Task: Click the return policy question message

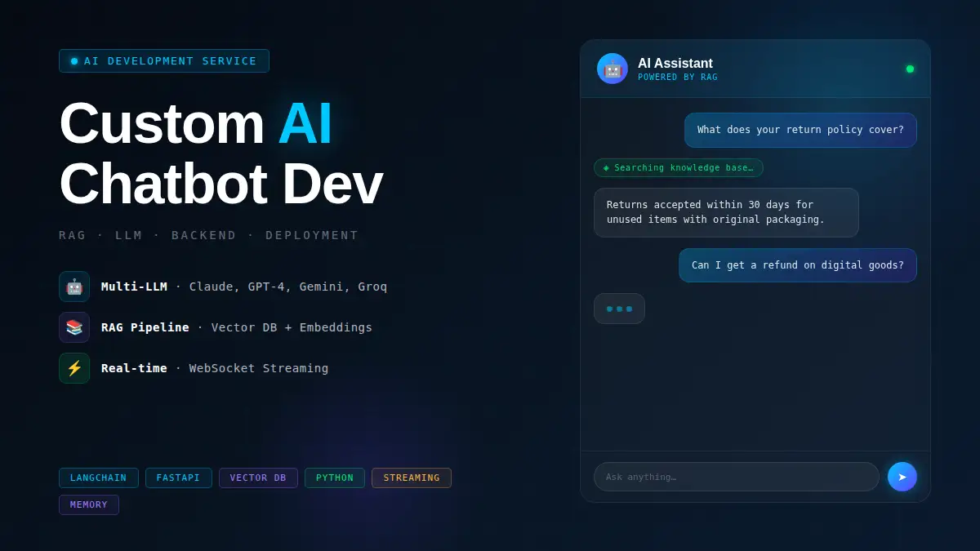Action: [x=800, y=131]
